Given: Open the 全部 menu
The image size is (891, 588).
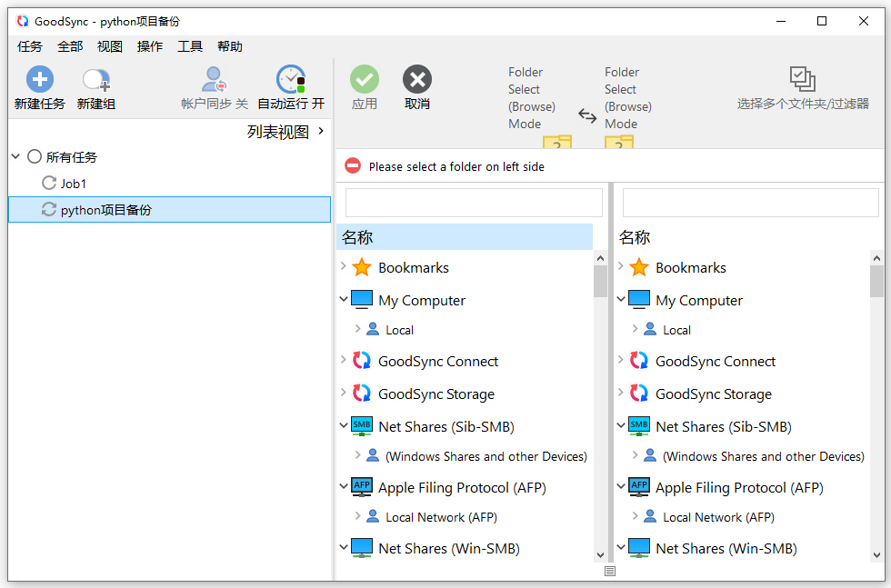Looking at the screenshot, I should 70,46.
